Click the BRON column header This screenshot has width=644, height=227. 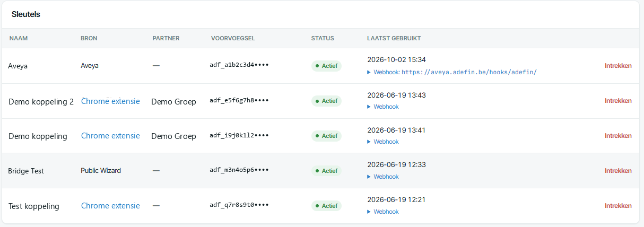pos(89,38)
